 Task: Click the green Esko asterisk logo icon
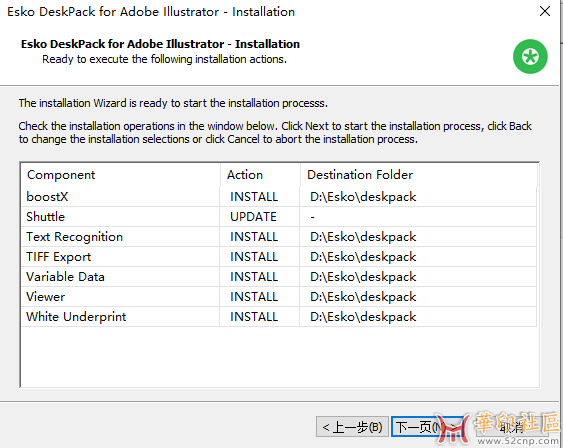530,57
